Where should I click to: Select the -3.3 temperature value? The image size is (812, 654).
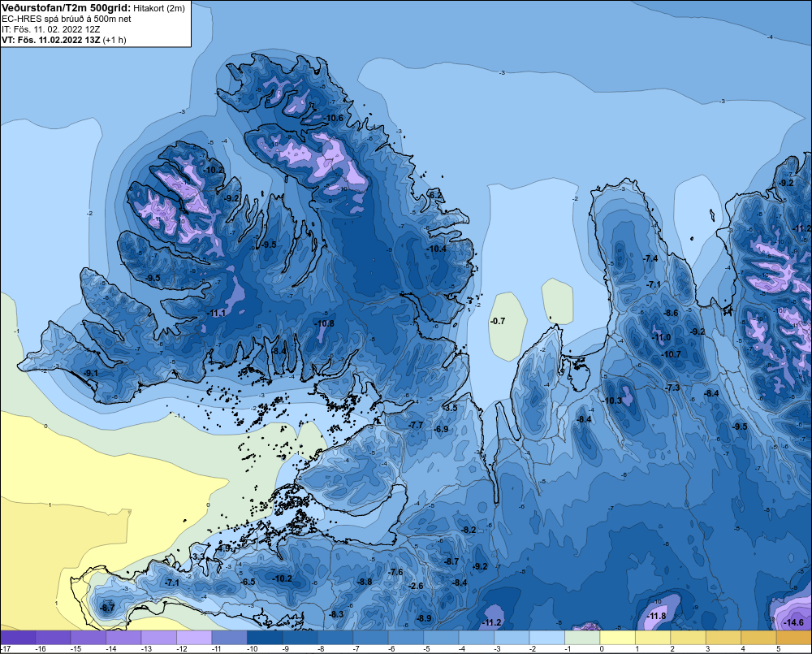click(198, 557)
